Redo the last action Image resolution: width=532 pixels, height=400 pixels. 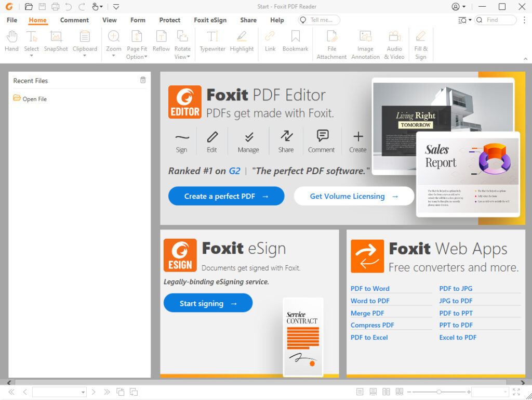82,6
